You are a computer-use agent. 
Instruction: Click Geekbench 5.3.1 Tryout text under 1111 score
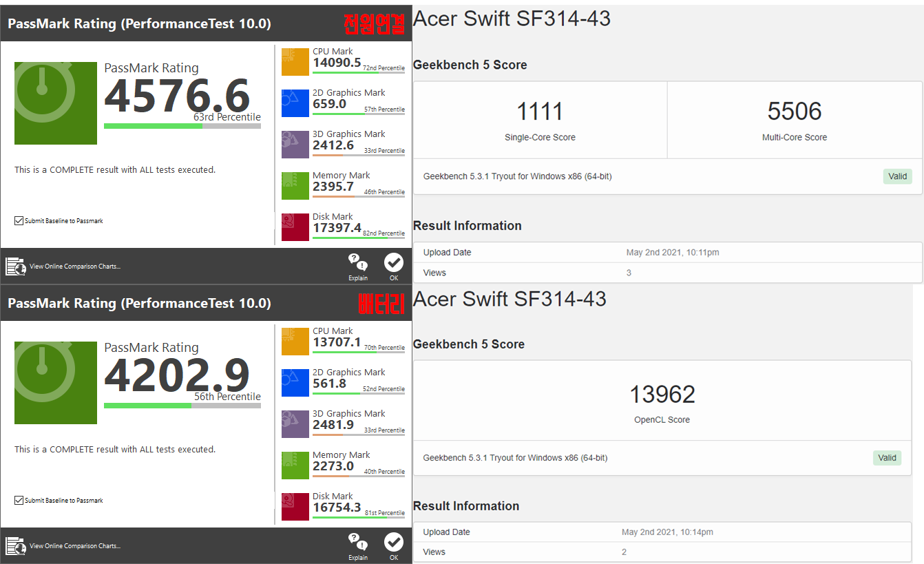[517, 176]
